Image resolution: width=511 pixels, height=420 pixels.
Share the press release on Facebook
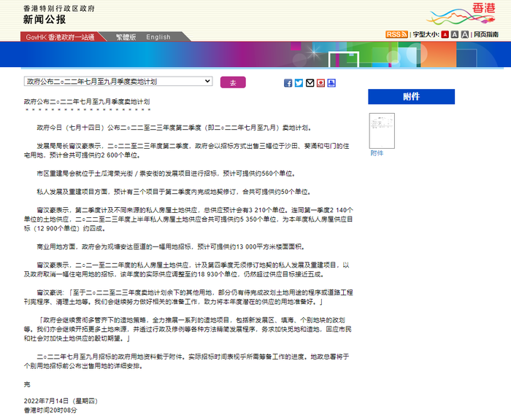click(288, 83)
